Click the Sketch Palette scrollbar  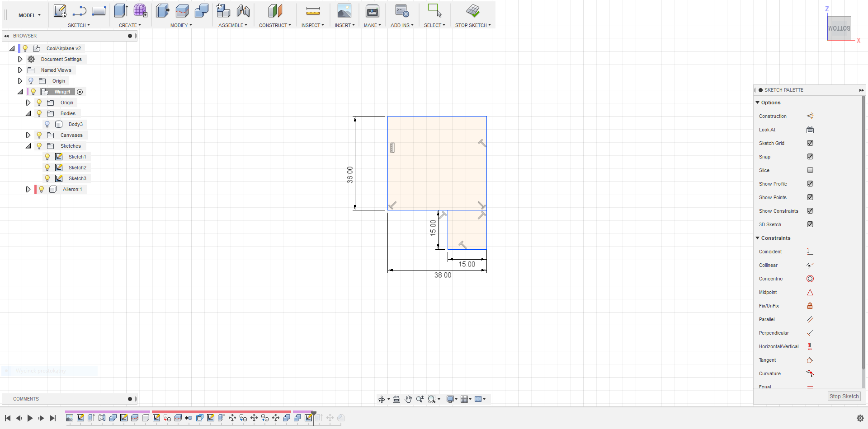[x=863, y=233]
